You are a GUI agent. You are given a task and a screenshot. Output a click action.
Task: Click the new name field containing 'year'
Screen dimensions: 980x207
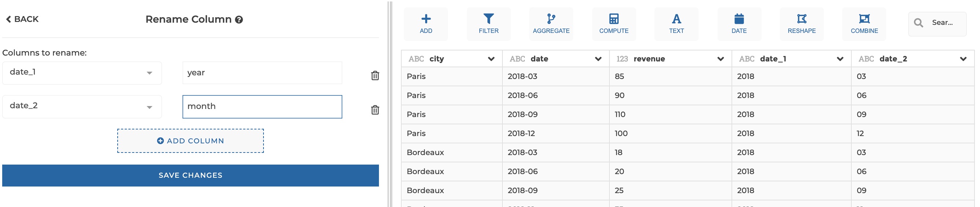(262, 73)
